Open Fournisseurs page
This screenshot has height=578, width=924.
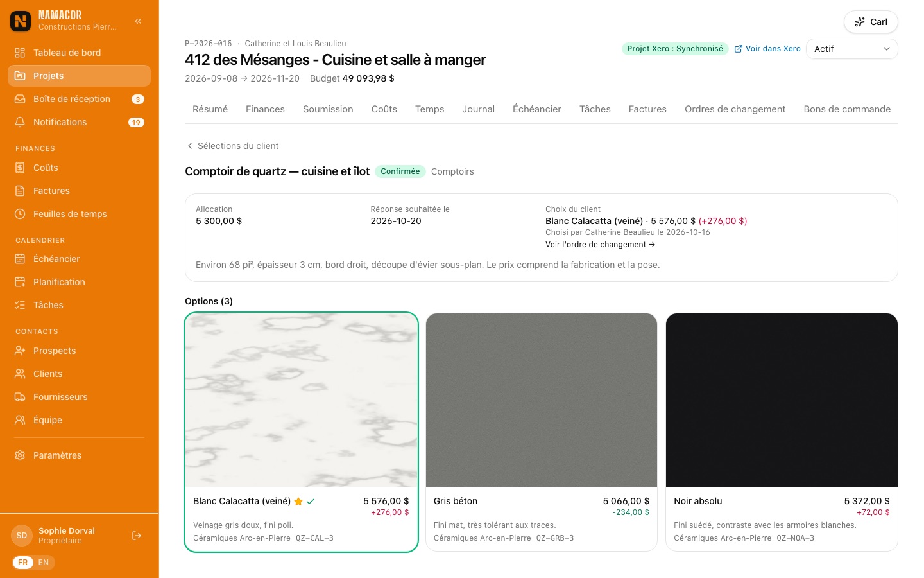click(79, 397)
